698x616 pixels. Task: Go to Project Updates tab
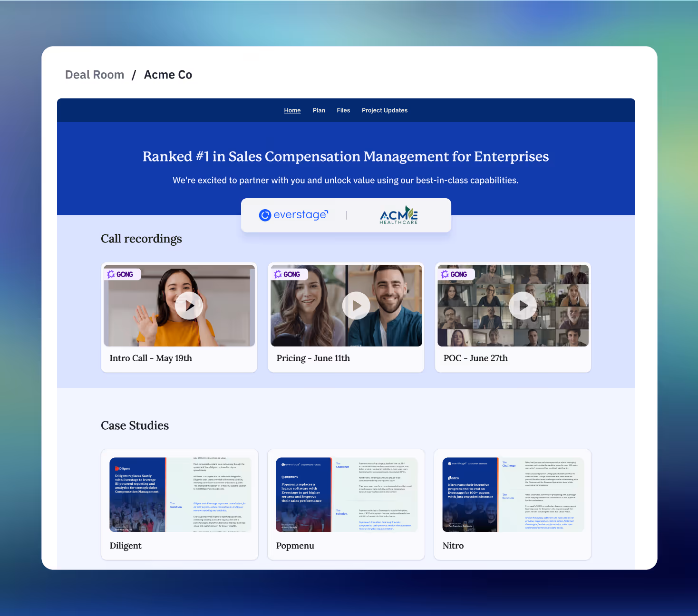[x=385, y=110]
